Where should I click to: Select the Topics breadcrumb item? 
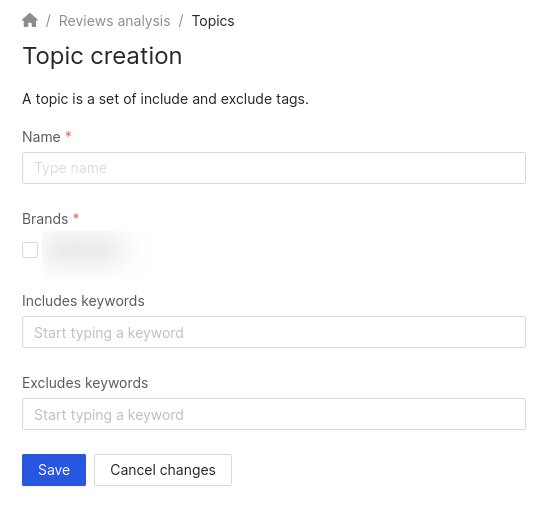213,21
